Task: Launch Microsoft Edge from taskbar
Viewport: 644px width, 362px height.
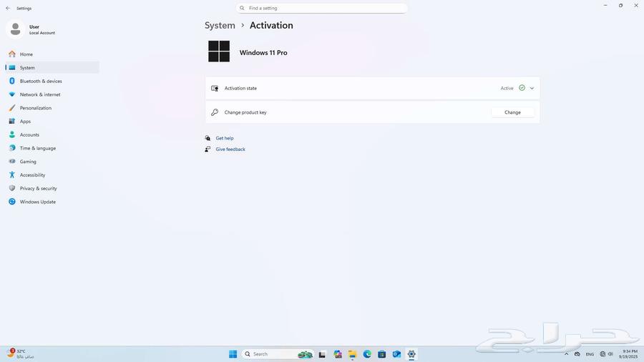Action: [x=367, y=354]
